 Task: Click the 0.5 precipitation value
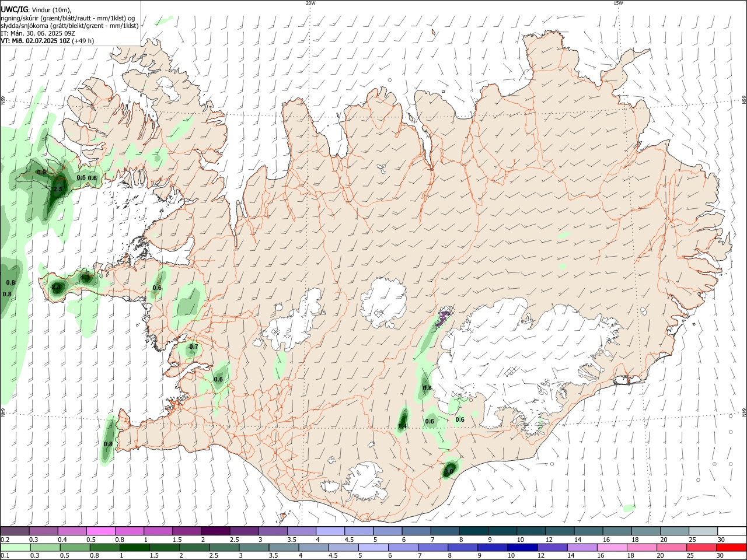pyautogui.click(x=81, y=177)
